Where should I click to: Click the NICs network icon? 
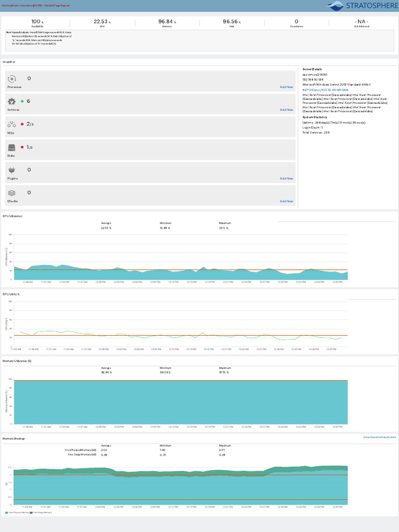tap(12, 125)
